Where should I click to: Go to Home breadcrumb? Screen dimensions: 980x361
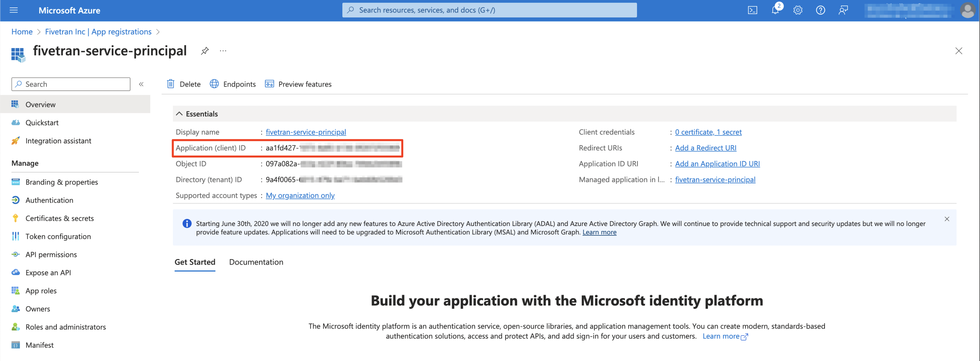click(22, 32)
